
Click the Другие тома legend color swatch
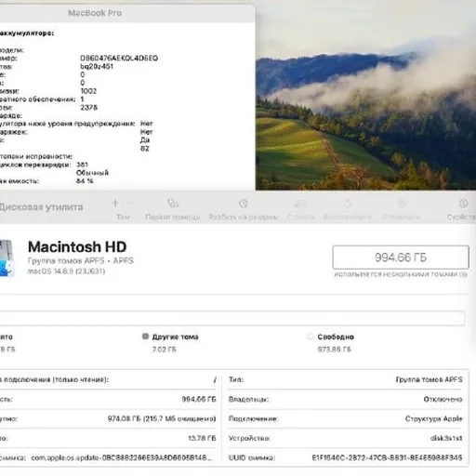pyautogui.click(x=145, y=337)
